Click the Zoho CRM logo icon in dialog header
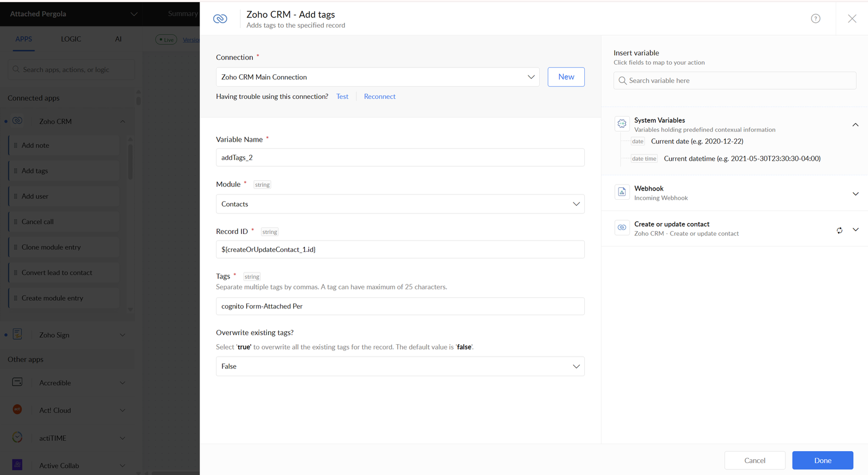Viewport: 868px width, 475px height. coord(220,19)
